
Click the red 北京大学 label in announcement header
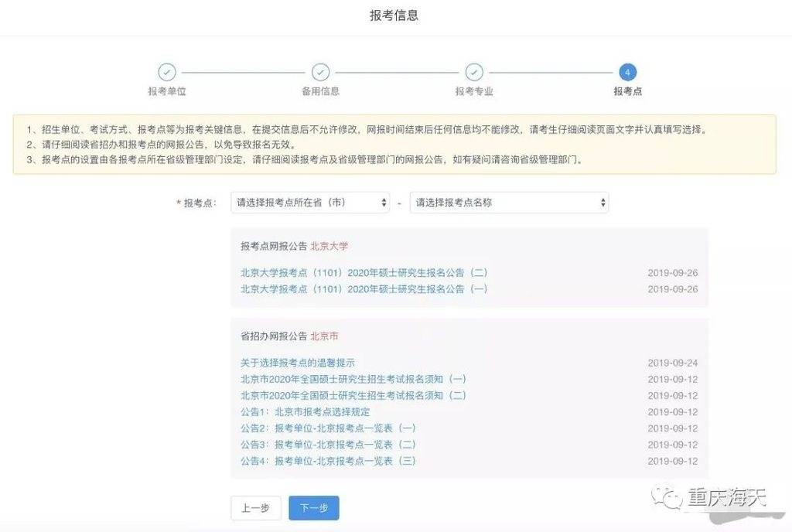click(x=331, y=246)
